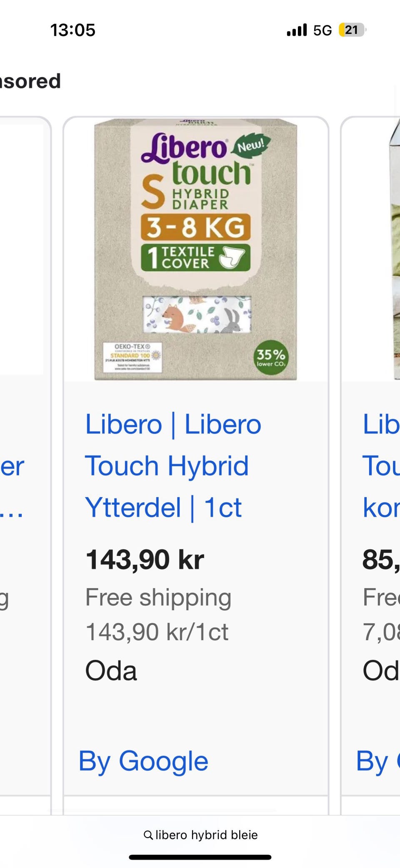Tap the 'By Google' link on middle card
This screenshot has height=868, width=400.
coord(143,761)
